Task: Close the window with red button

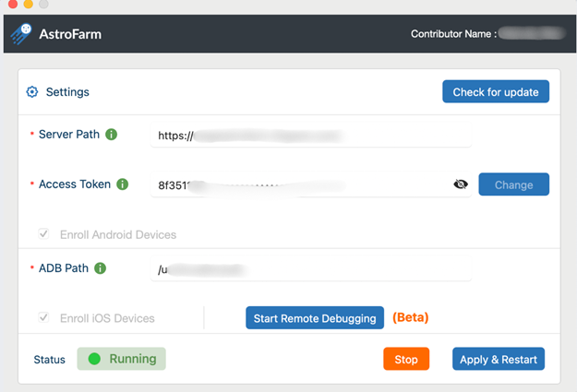Action: click(x=12, y=5)
